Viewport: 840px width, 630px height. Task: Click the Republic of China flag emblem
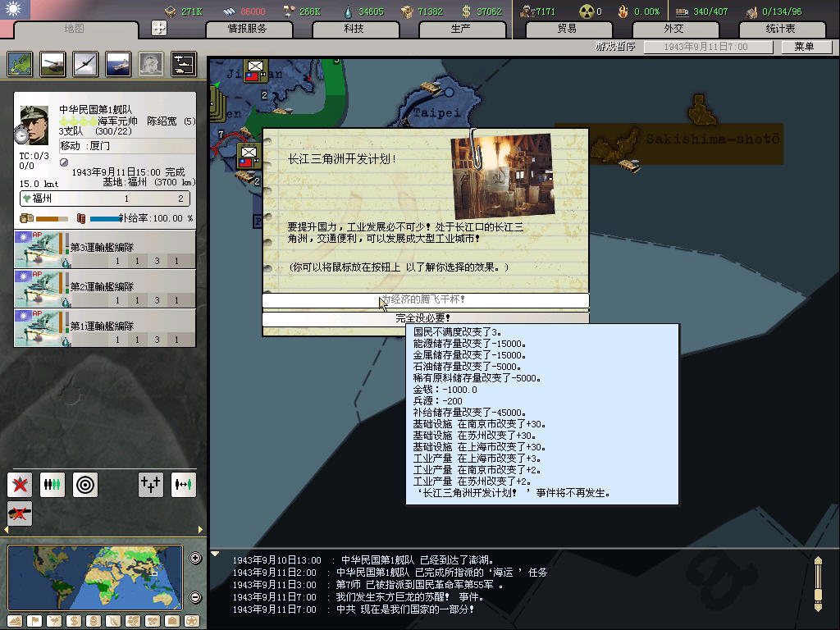pos(15,9)
